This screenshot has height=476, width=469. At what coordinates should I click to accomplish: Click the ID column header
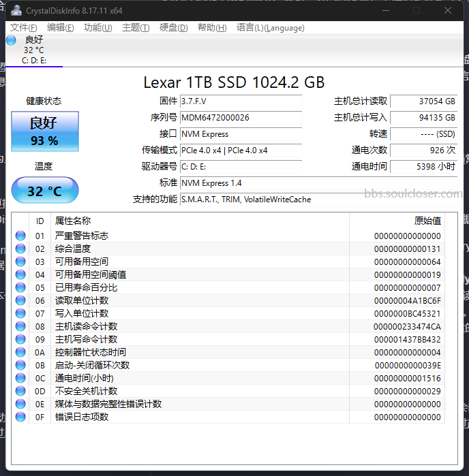pyautogui.click(x=40, y=221)
